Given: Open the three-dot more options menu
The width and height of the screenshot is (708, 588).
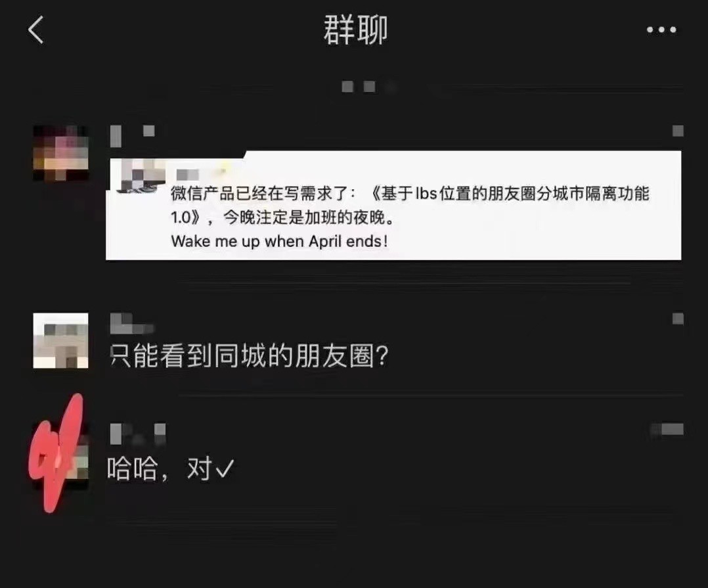Looking at the screenshot, I should pyautogui.click(x=661, y=30).
